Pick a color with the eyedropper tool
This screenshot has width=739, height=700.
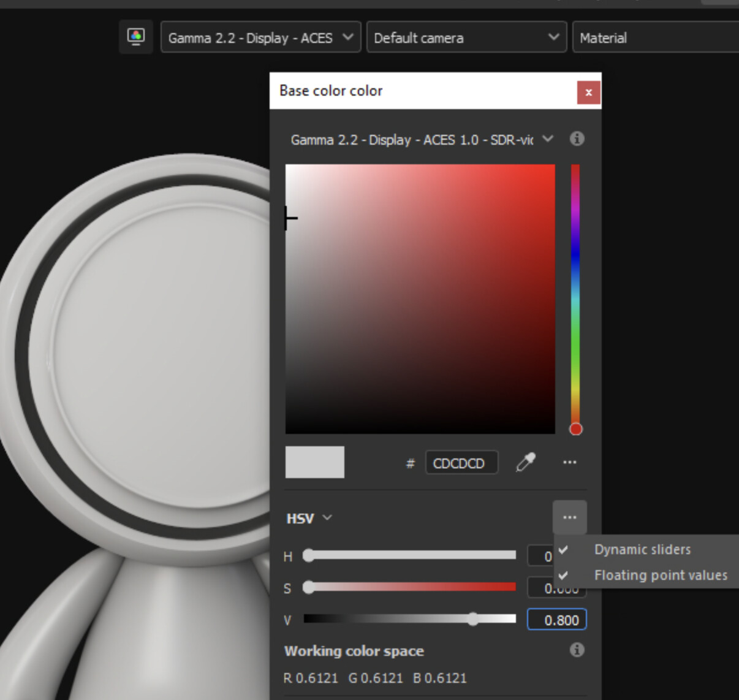pos(525,462)
